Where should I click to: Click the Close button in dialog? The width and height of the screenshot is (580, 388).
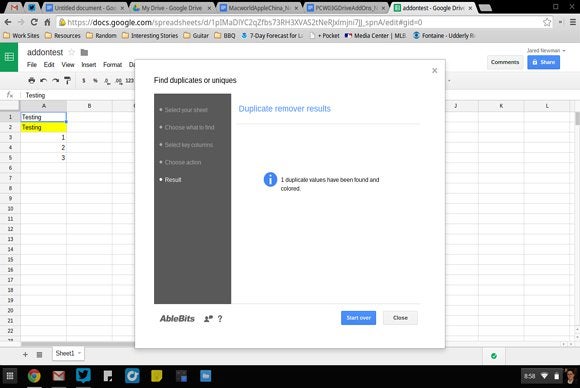click(400, 318)
